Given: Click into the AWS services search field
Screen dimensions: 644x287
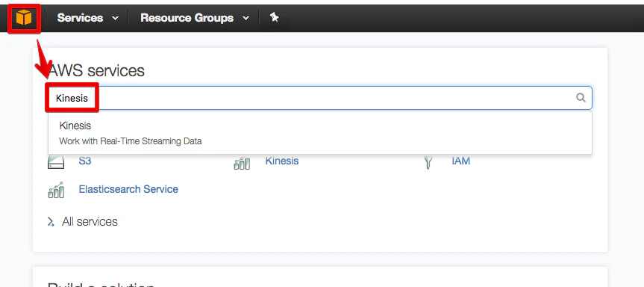Looking at the screenshot, I should 320,98.
